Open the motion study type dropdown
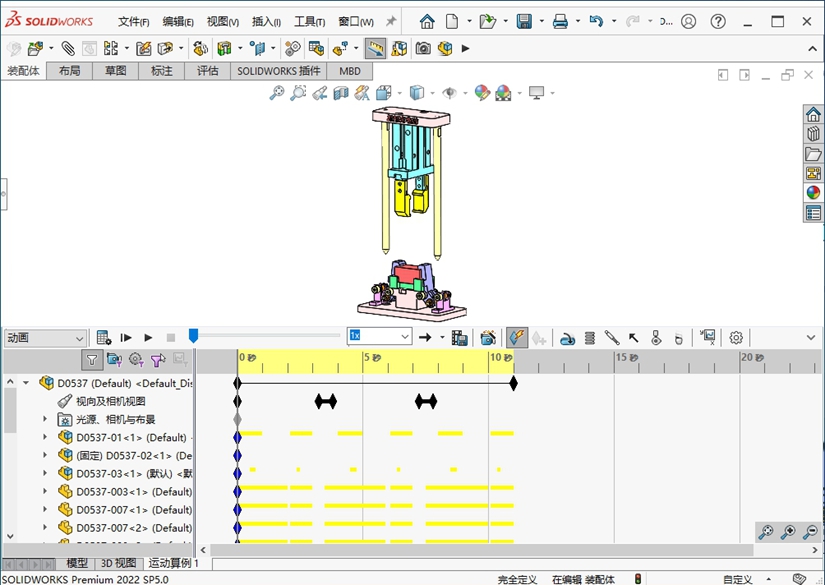Screen dimensions: 825x585 45,338
